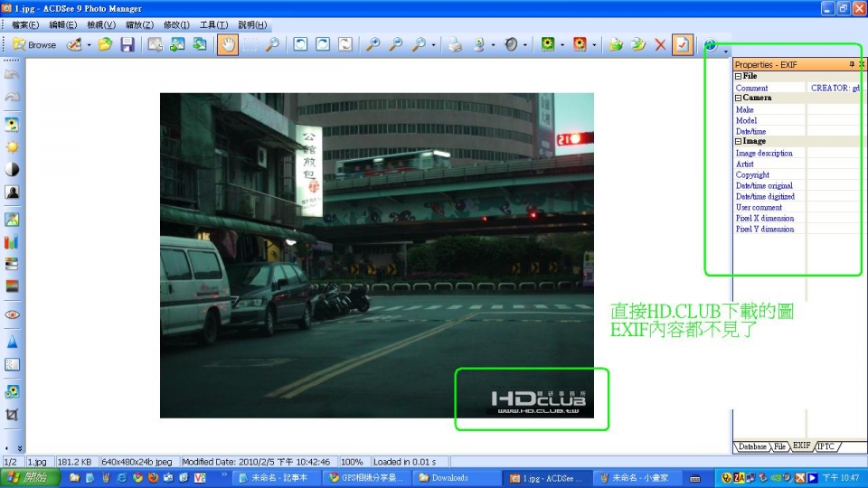
Task: Click the edit mode palette icon
Action: [74, 45]
